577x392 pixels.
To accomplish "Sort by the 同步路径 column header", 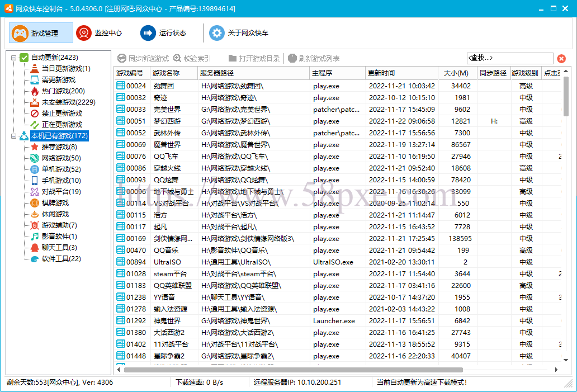I will 494,73.
